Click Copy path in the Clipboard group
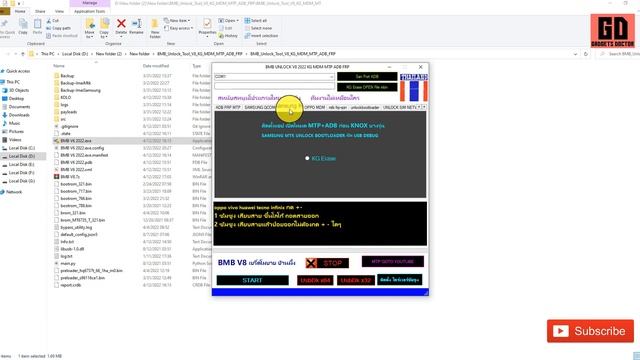 pos(58,28)
